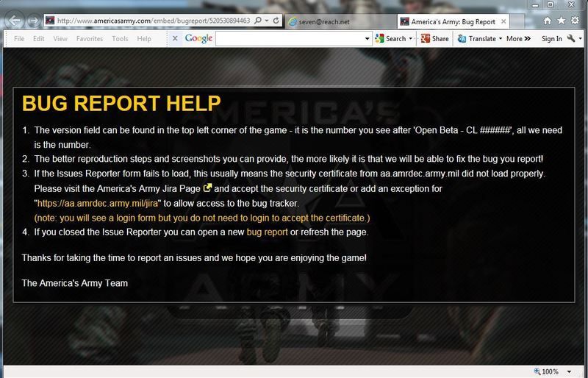This screenshot has height=378, width=588.
Task: Open the Favorites menu
Action: pyautogui.click(x=89, y=39)
